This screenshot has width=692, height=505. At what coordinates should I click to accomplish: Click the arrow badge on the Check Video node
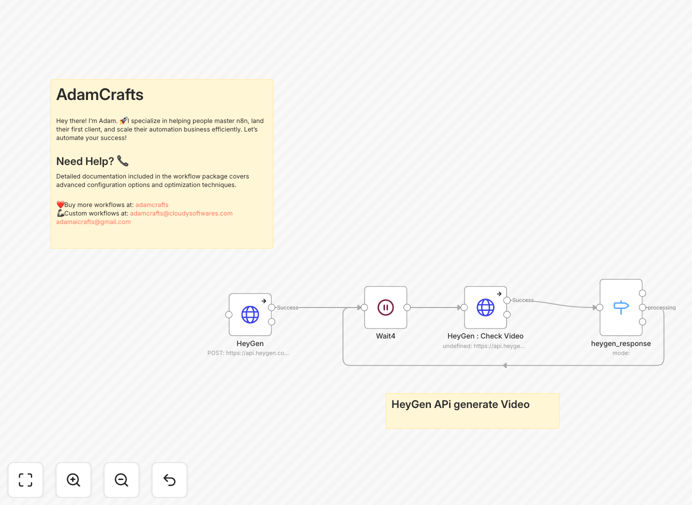pos(499,294)
